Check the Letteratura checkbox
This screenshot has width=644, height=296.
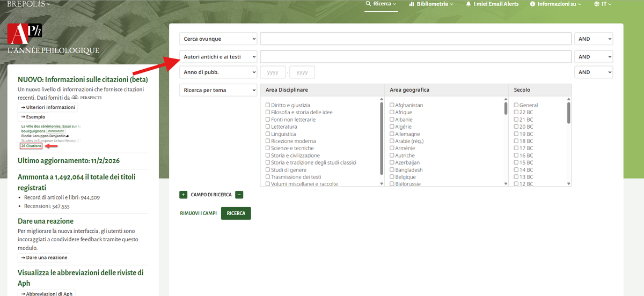pyautogui.click(x=268, y=127)
